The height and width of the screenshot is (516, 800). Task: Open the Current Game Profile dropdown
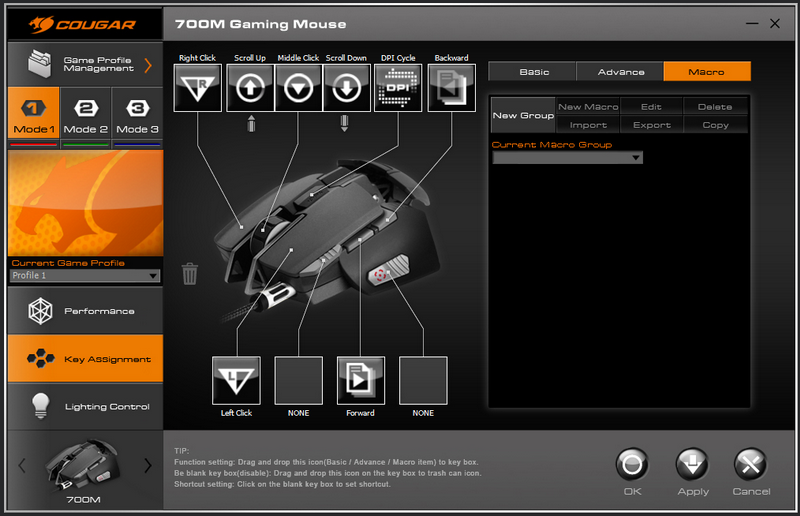[x=85, y=276]
